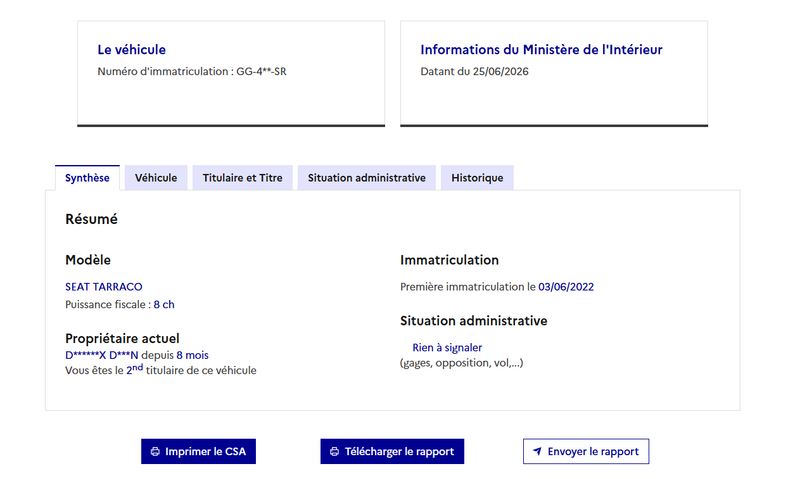Click the 8 ch fiscal power value

pos(164,305)
